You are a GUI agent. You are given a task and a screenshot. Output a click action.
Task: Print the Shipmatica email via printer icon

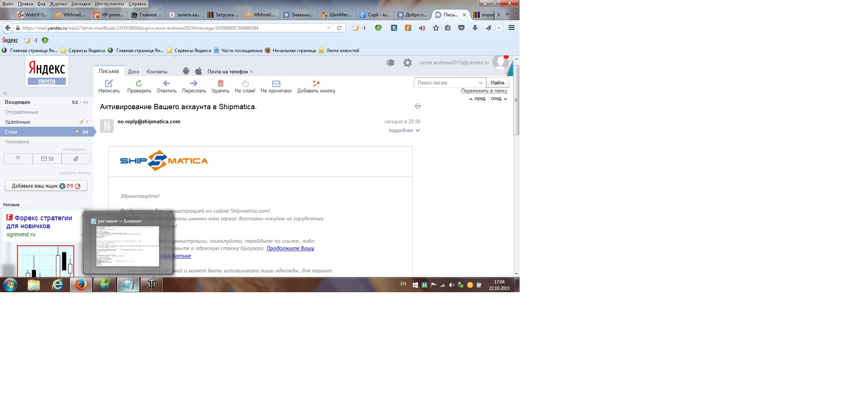[x=418, y=106]
